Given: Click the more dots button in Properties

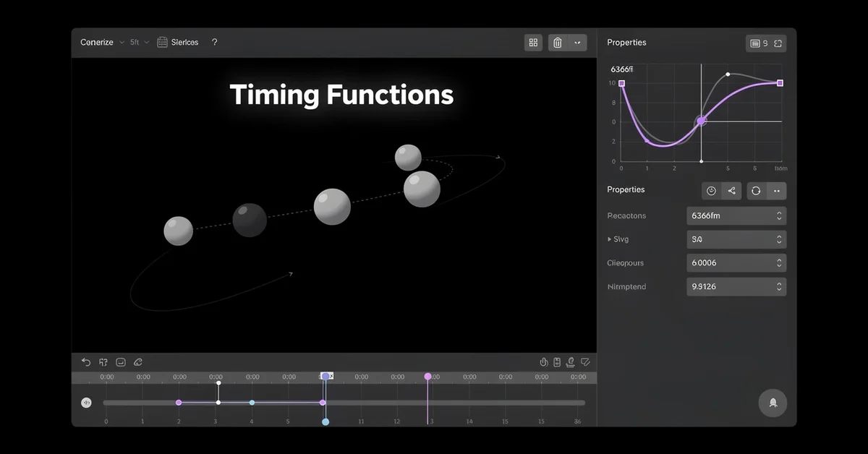Looking at the screenshot, I should (776, 191).
